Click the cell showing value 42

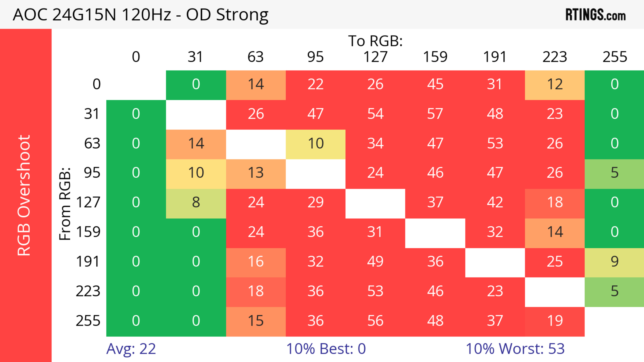[x=495, y=203]
